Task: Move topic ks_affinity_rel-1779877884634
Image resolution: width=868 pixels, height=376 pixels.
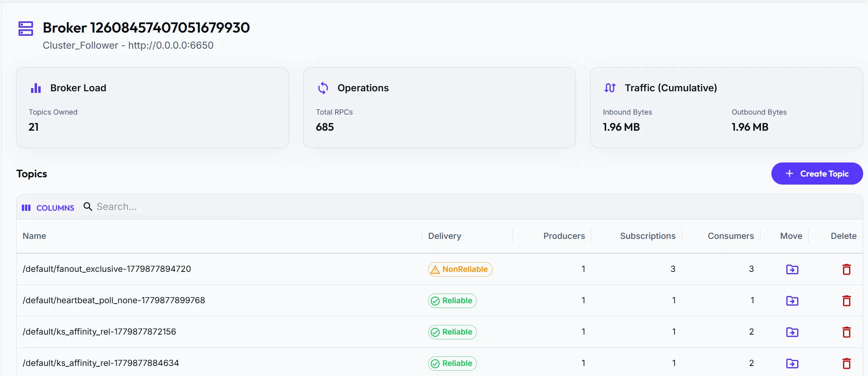Action: coord(792,363)
